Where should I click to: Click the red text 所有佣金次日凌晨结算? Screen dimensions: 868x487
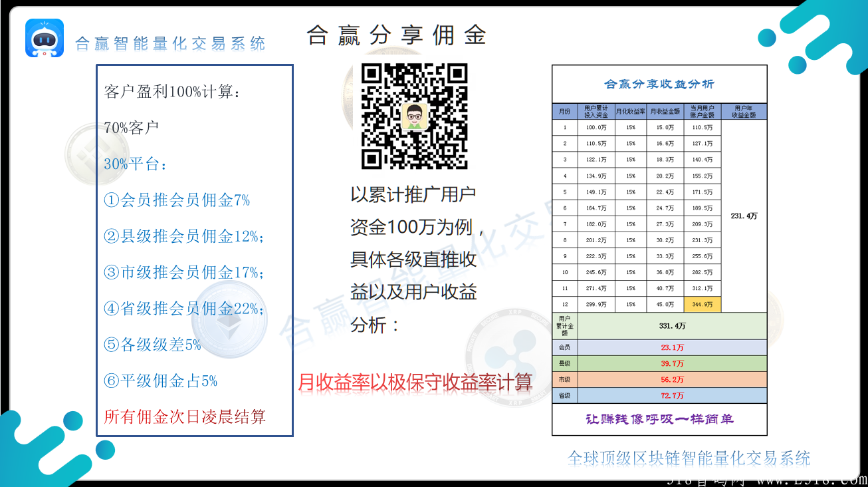click(185, 416)
